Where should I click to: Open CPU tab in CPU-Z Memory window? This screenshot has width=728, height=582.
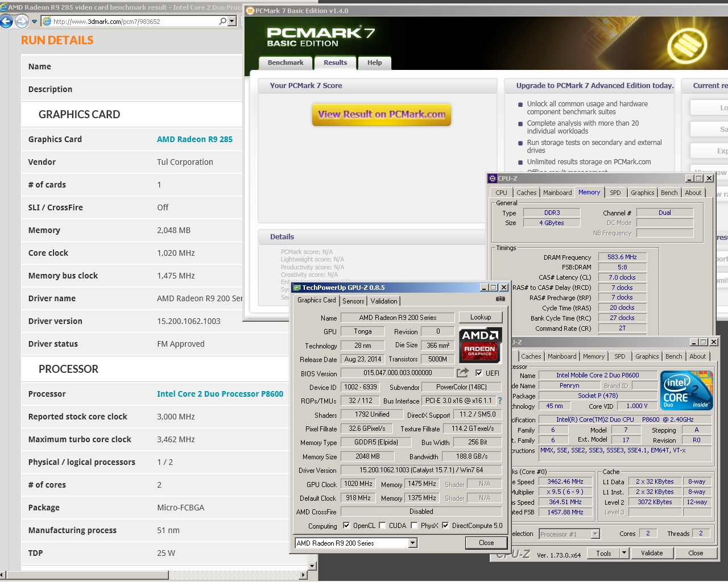[501, 193]
